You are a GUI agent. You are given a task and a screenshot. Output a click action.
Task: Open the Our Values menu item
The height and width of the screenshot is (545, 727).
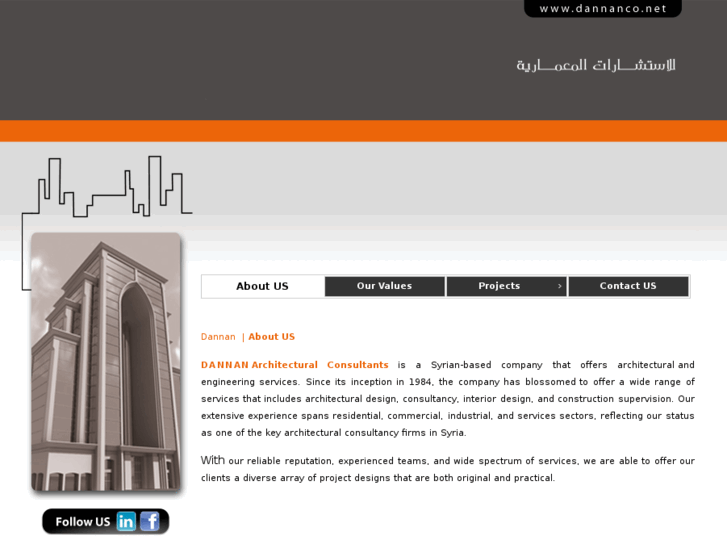384,286
